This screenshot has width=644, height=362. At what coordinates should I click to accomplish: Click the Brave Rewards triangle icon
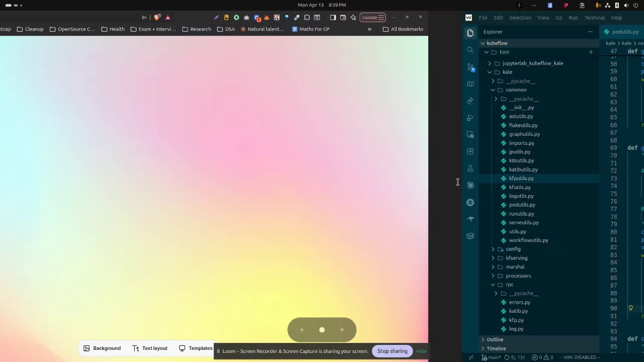[168, 17]
